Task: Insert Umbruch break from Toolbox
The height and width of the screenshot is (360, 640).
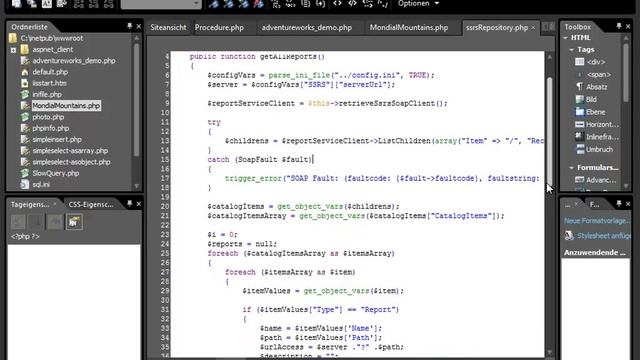Action: [599, 149]
